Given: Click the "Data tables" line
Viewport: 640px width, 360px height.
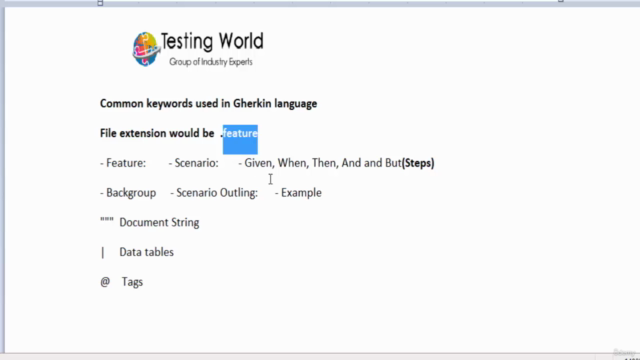Looking at the screenshot, I should click(x=147, y=252).
